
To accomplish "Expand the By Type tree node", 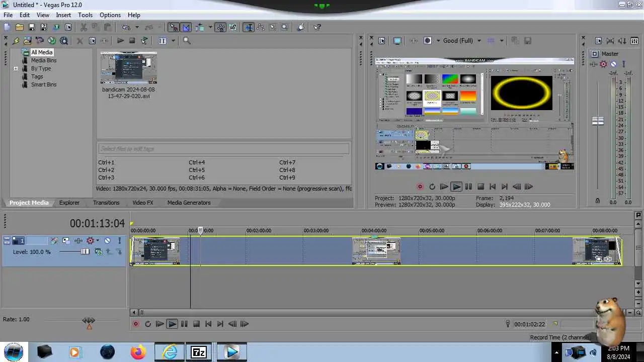I will (x=16, y=68).
